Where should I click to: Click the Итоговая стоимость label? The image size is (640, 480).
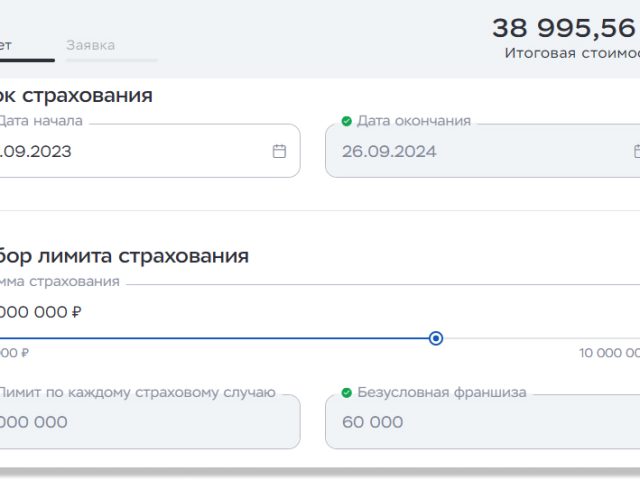572,52
